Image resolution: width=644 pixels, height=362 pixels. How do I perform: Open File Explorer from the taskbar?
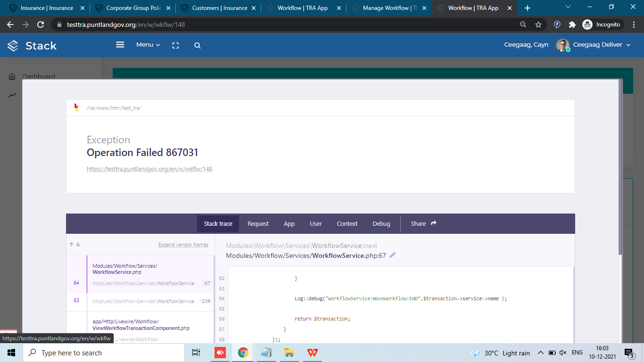coord(289,353)
